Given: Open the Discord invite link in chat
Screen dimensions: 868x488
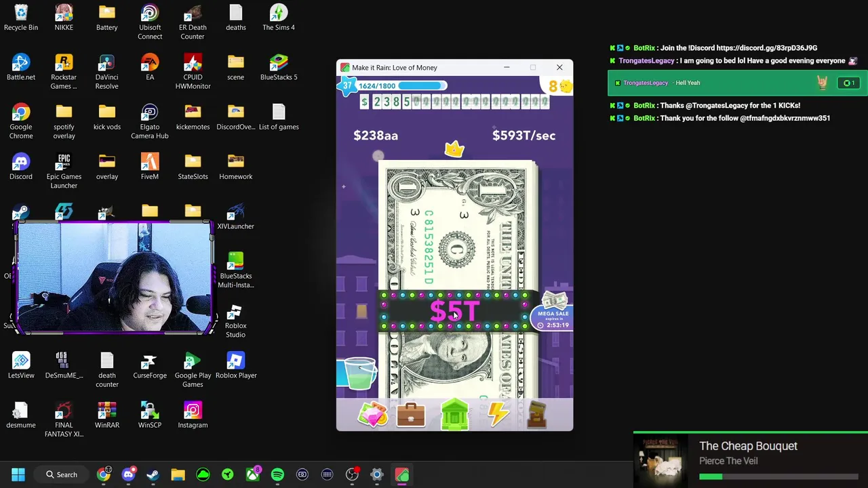Looking at the screenshot, I should tap(766, 48).
